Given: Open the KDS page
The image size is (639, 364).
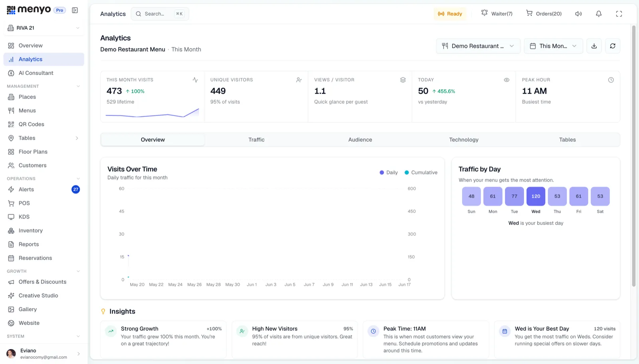Looking at the screenshot, I should (44, 217).
